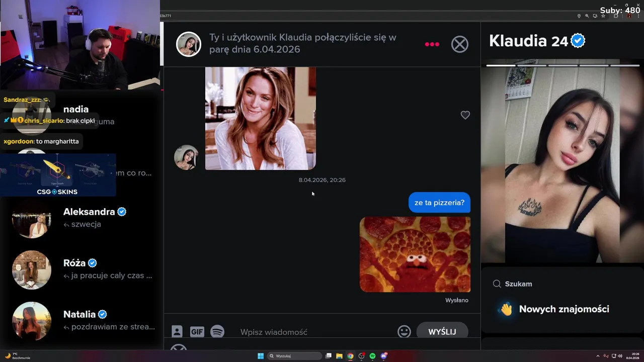Click Natalia's profile picture in match list
This screenshot has width=644, height=362.
click(x=32, y=321)
